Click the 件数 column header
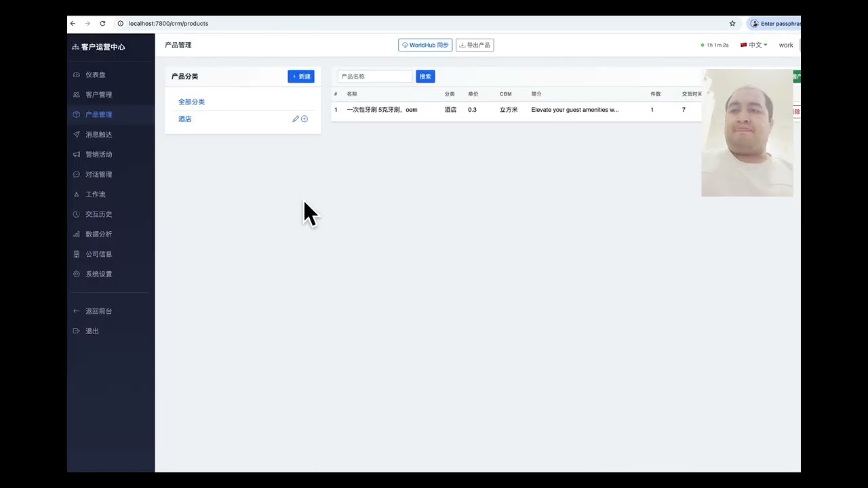Viewport: 868px width, 488px height. point(656,94)
